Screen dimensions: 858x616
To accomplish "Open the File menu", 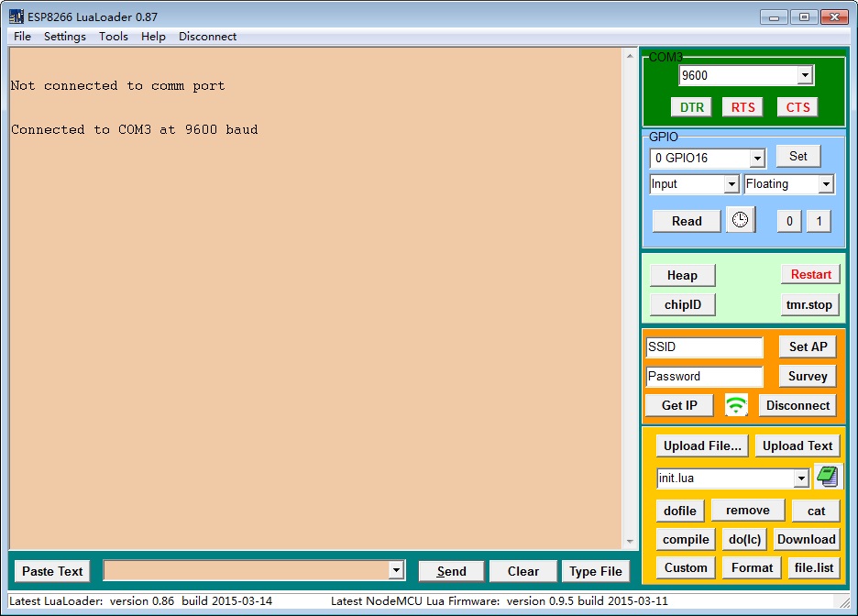I will [x=22, y=37].
